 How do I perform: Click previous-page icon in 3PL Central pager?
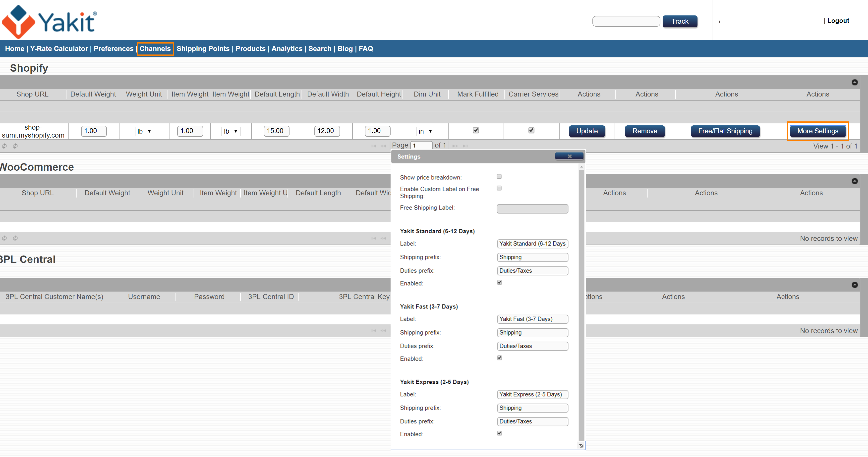point(383,331)
